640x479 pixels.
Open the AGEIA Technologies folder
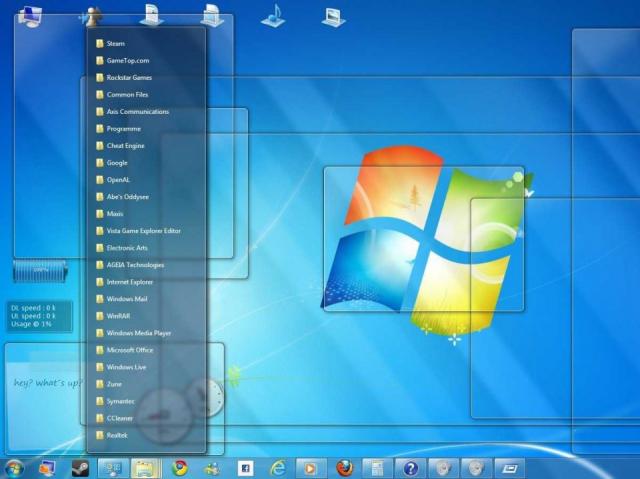click(130, 265)
